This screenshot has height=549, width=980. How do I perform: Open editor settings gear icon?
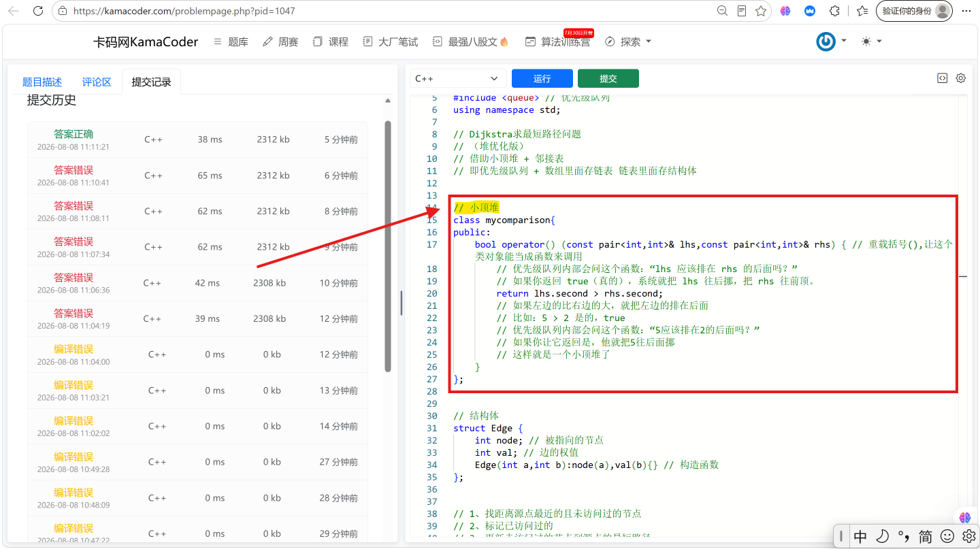pos(961,78)
